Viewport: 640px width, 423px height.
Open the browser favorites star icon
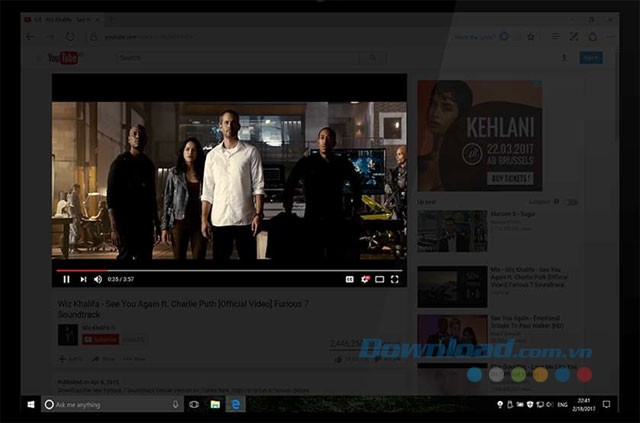click(530, 36)
